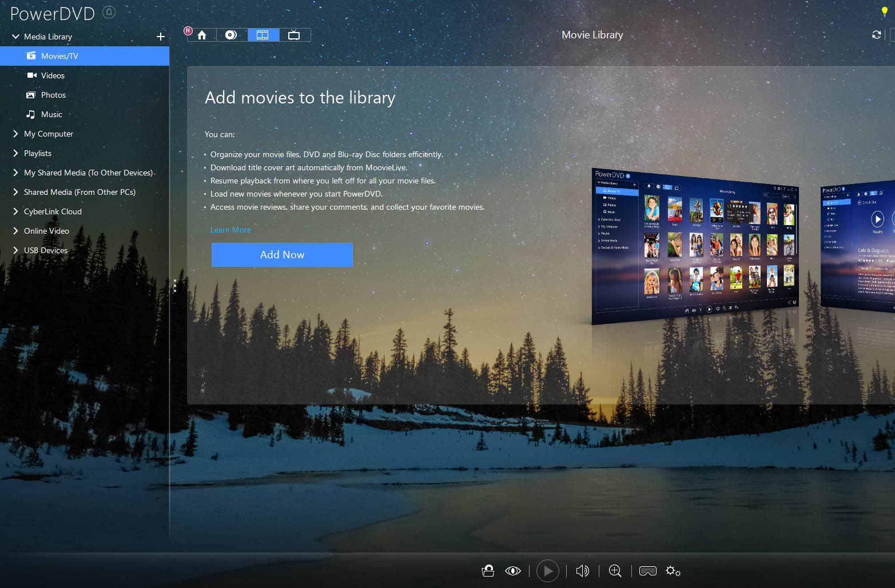
Task: Click the PowerDVD title logo
Action: (x=53, y=14)
